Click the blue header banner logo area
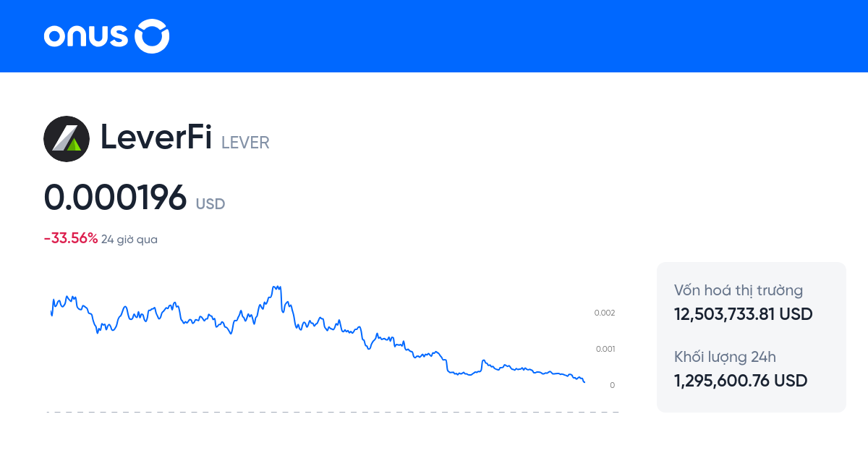 click(106, 35)
